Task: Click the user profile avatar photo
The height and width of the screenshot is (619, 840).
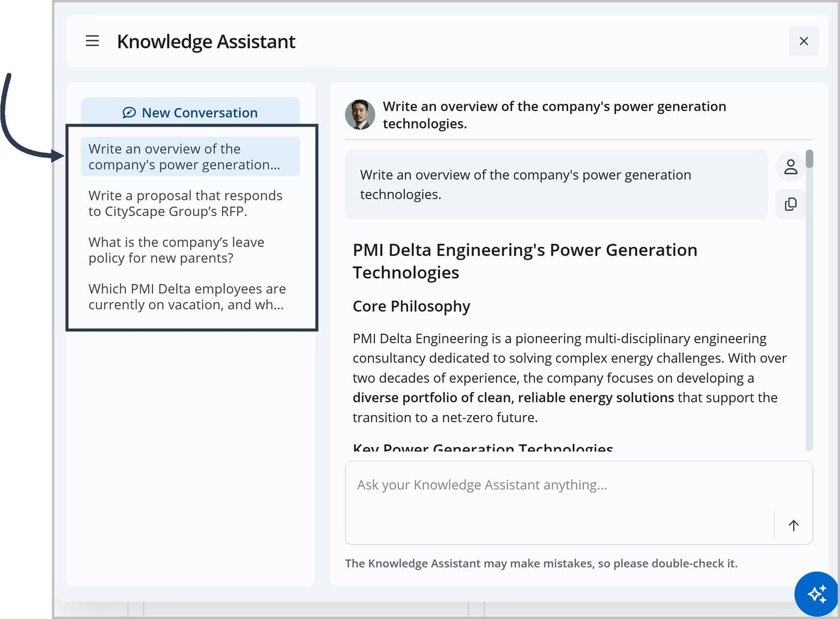Action: [x=360, y=115]
